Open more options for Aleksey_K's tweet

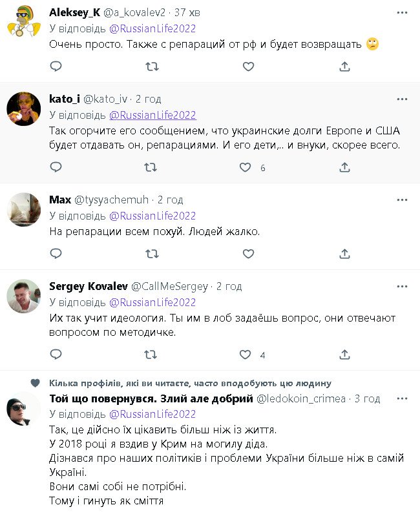pyautogui.click(x=402, y=13)
